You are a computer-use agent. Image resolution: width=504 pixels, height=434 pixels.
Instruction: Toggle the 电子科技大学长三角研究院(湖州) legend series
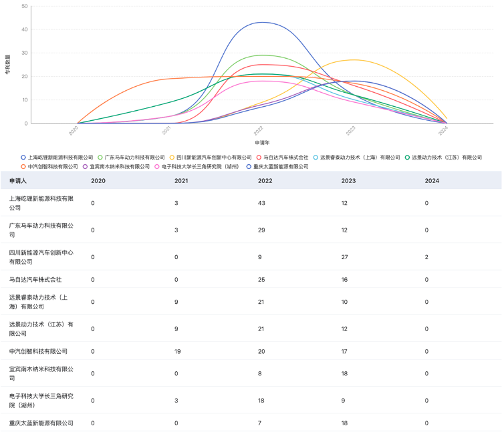click(197, 167)
